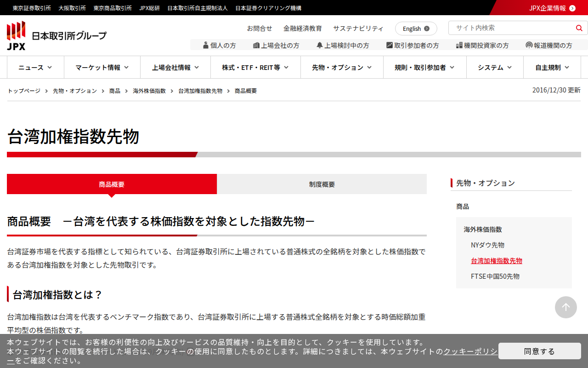
Task: Open sidebar 台湾加権指数先物 link
Action: click(x=497, y=261)
